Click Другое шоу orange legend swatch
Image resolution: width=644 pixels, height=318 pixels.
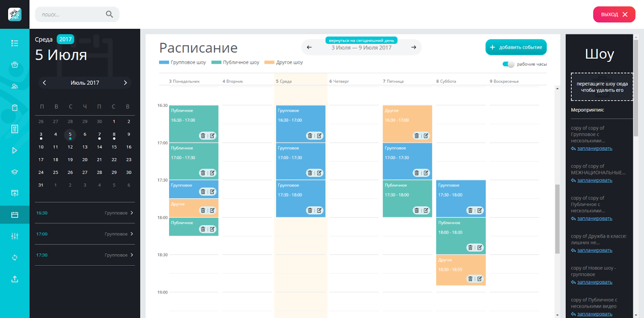click(269, 62)
